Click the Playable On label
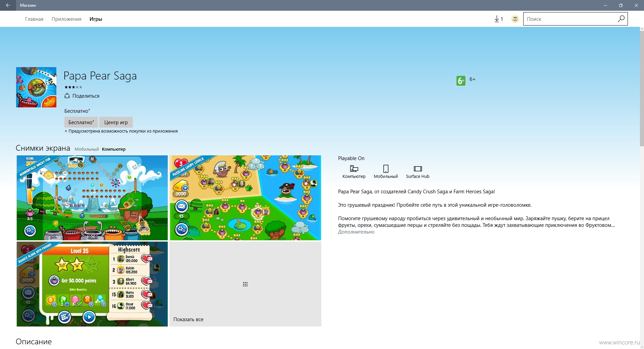644x349 pixels. [x=351, y=158]
